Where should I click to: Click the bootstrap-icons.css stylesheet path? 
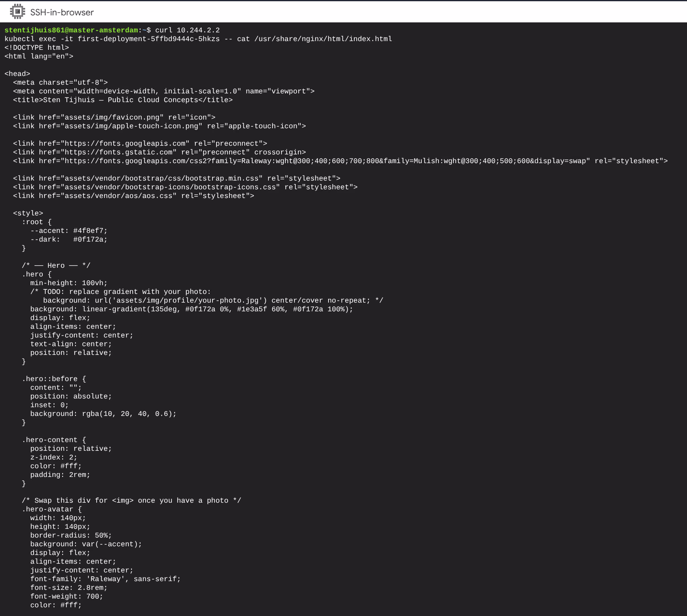pyautogui.click(x=170, y=187)
